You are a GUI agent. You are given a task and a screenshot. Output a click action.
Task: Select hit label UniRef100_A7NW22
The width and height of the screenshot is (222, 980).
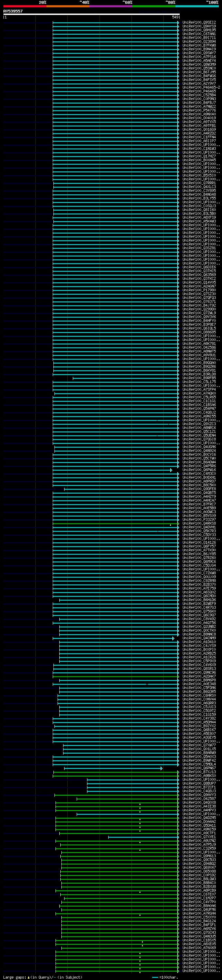pos(199,106)
